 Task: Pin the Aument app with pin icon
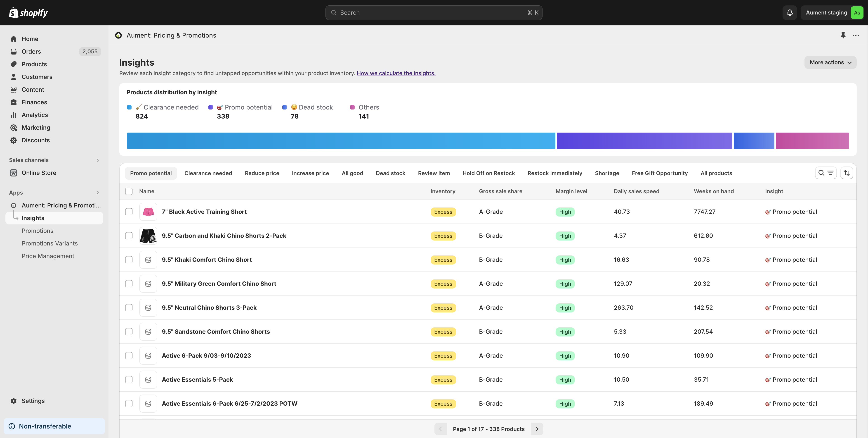point(843,35)
